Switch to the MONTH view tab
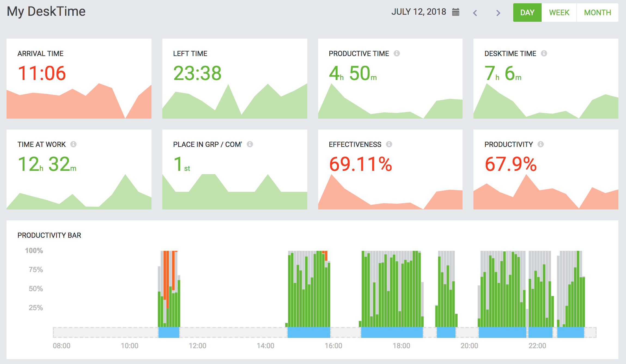This screenshot has height=364, width=626. click(x=598, y=13)
